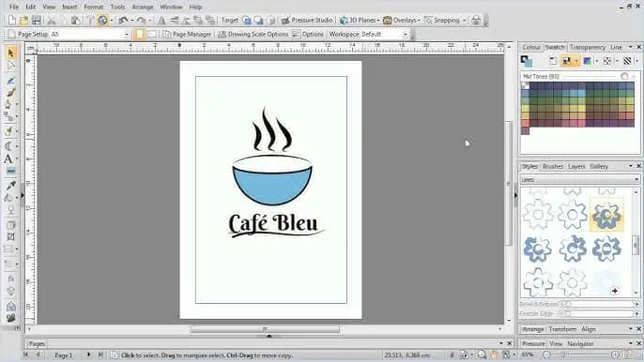This screenshot has height=362, width=644.
Task: Select the highlighted blue gear style thumbnail
Action: pyautogui.click(x=606, y=214)
